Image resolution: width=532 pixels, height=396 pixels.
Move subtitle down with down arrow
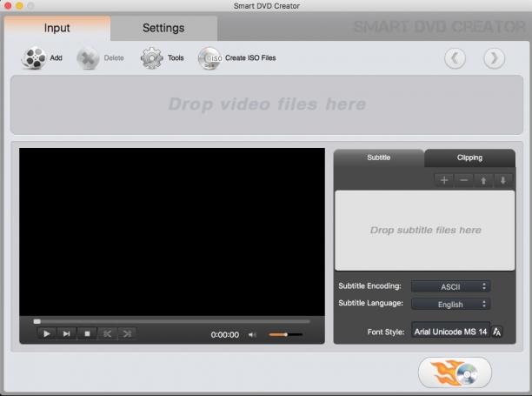[502, 180]
